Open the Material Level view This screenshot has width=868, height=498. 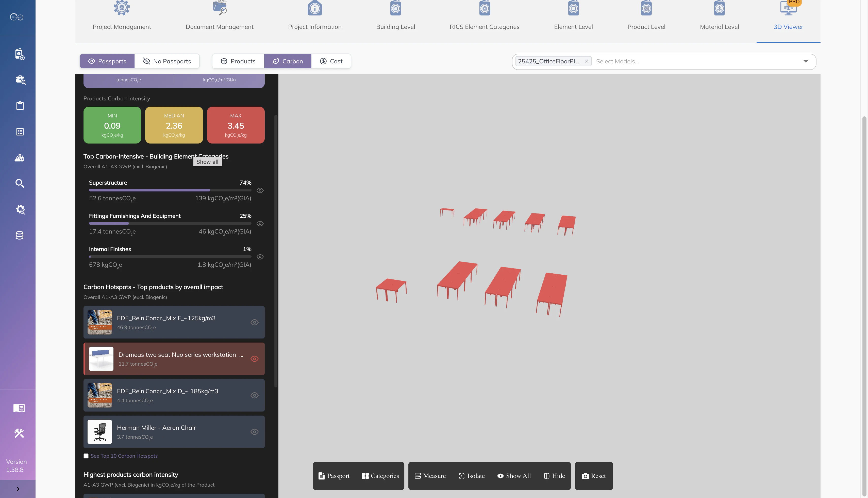click(719, 15)
